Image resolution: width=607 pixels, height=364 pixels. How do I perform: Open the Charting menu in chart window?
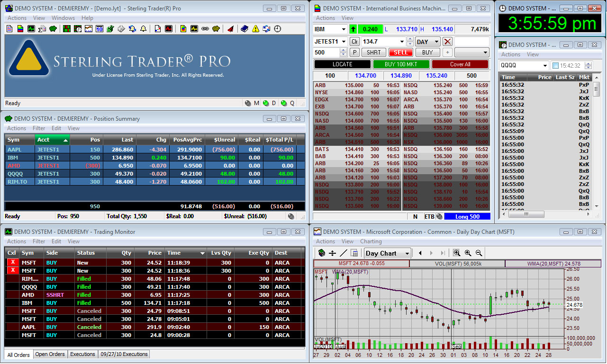(x=371, y=241)
